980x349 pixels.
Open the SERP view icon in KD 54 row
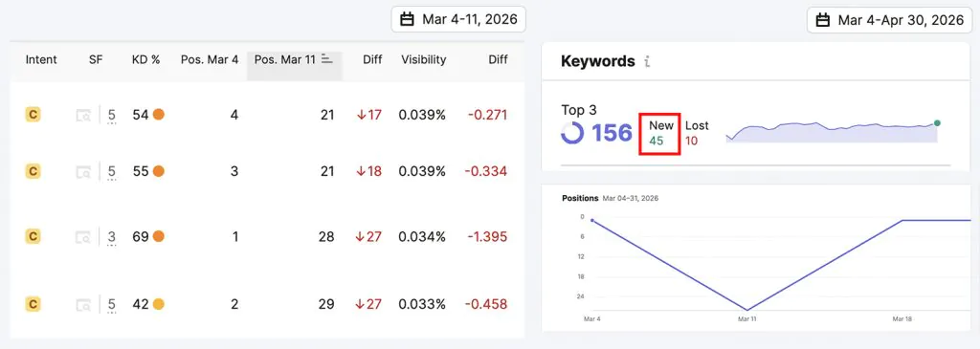(x=83, y=115)
